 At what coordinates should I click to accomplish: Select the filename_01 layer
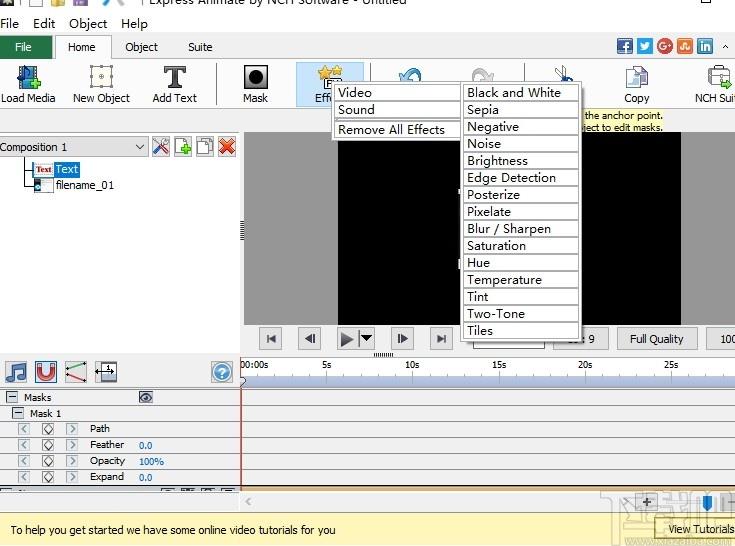[x=85, y=186]
